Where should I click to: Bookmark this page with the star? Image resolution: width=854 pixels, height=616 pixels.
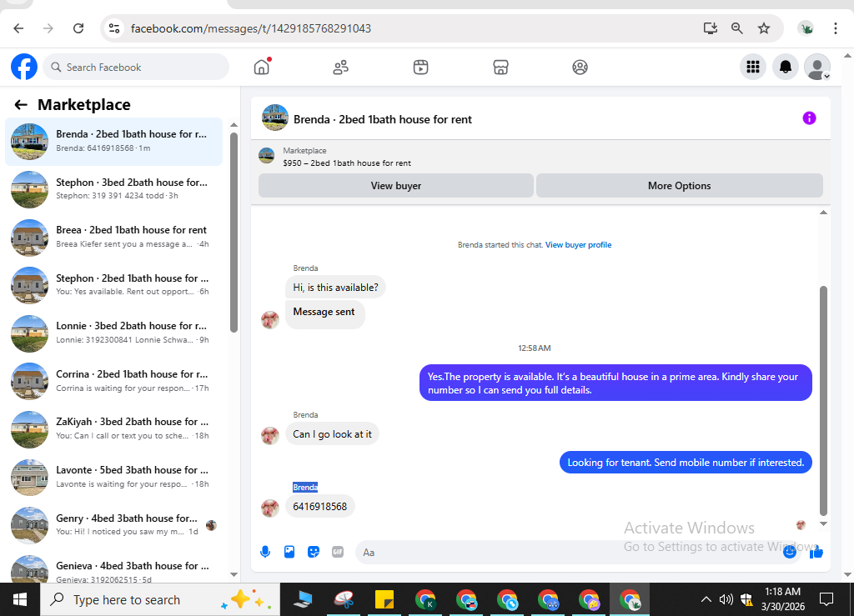click(x=764, y=28)
